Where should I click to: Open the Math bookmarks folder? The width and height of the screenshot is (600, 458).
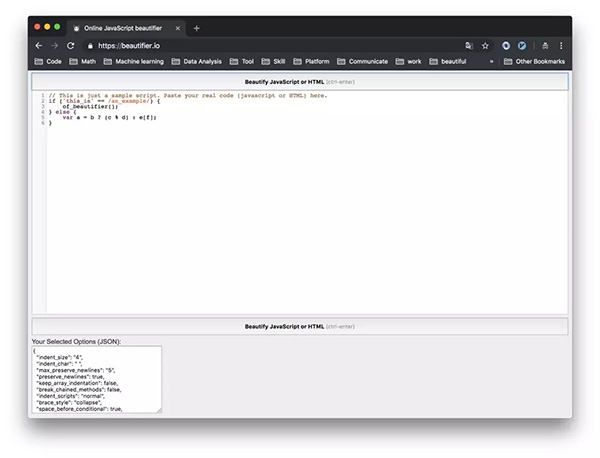pos(83,62)
